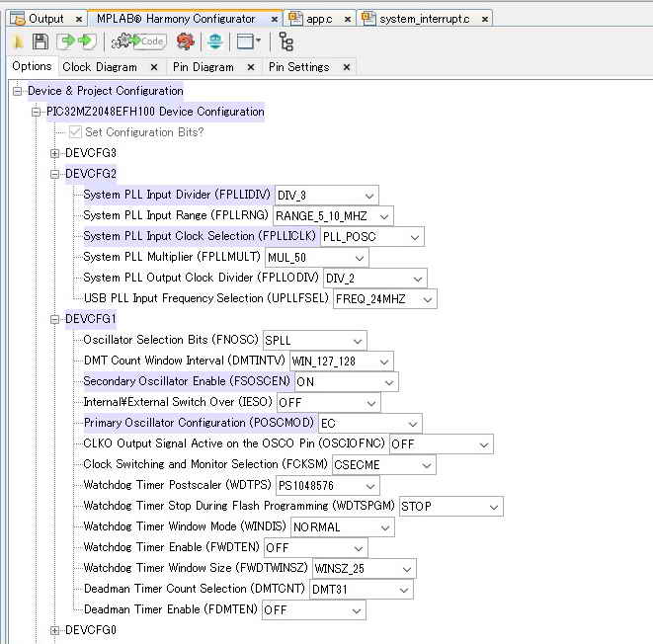Image resolution: width=653 pixels, height=644 pixels.
Task: Click the Output tab icon
Action: (x=18, y=19)
